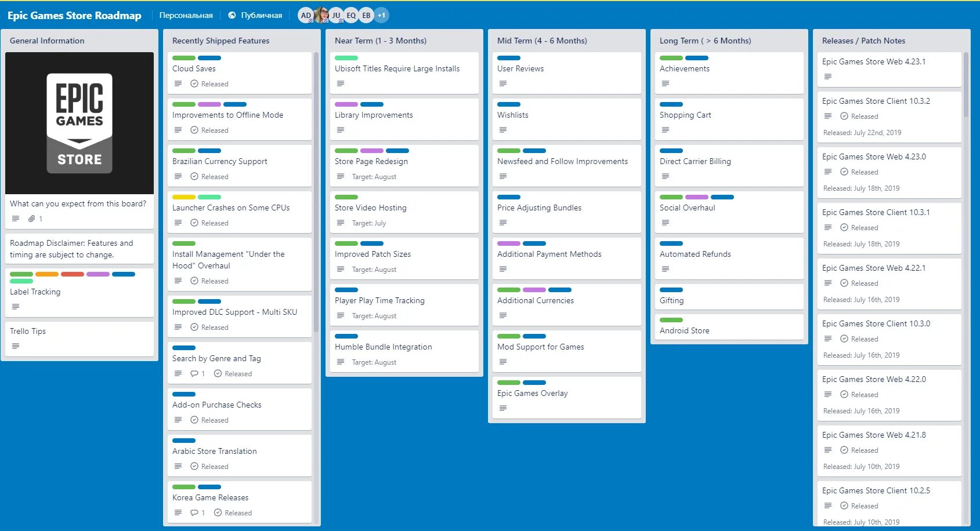Screen dimensions: 980x531
Task: Click comment icon on Search by Genre and Tag card
Action: click(194, 374)
